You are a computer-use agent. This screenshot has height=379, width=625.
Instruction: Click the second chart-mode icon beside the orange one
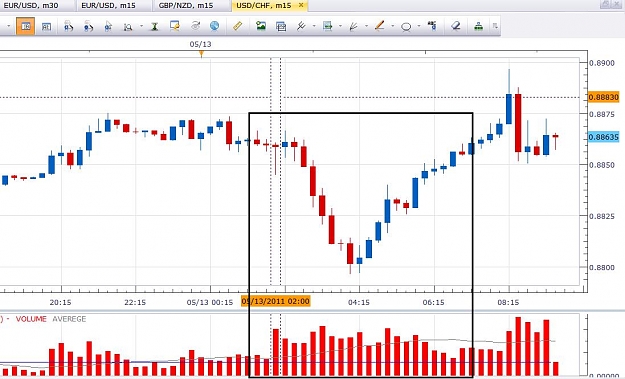point(46,26)
